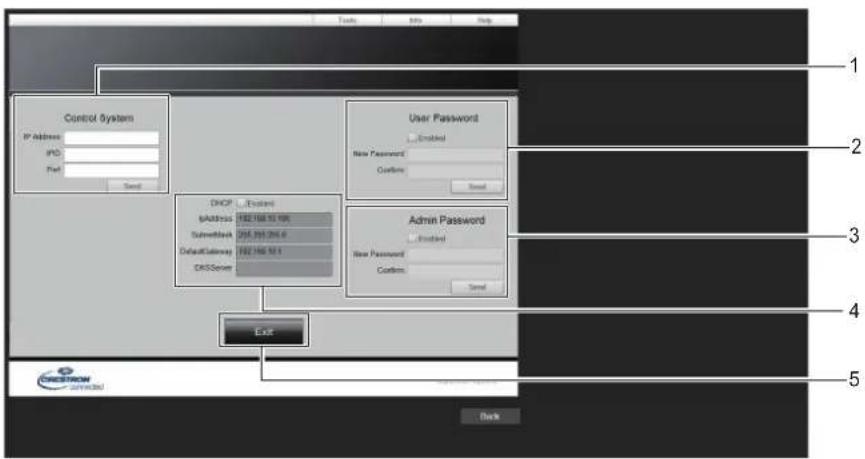Enable the Admin Password checkbox
Viewport: 865px width, 459px height.
[x=412, y=238]
